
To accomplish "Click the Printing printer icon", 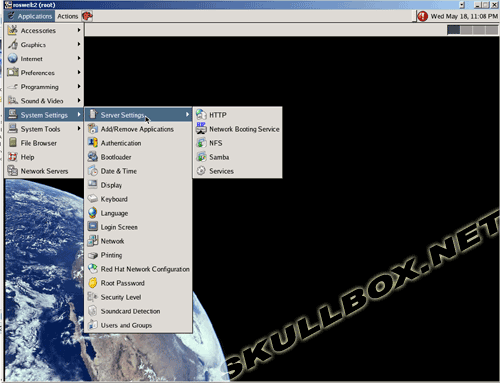I will click(x=92, y=255).
